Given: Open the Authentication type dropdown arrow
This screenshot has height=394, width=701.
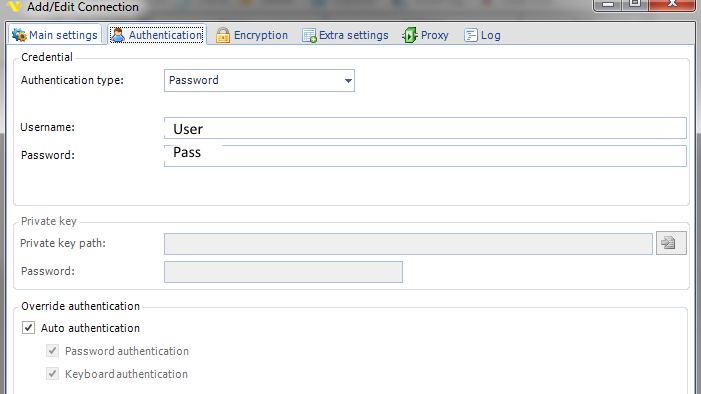Looking at the screenshot, I should pos(348,81).
